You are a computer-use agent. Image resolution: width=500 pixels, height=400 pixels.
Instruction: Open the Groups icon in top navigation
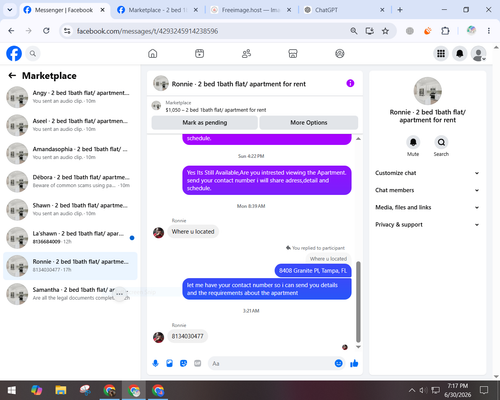click(x=340, y=53)
